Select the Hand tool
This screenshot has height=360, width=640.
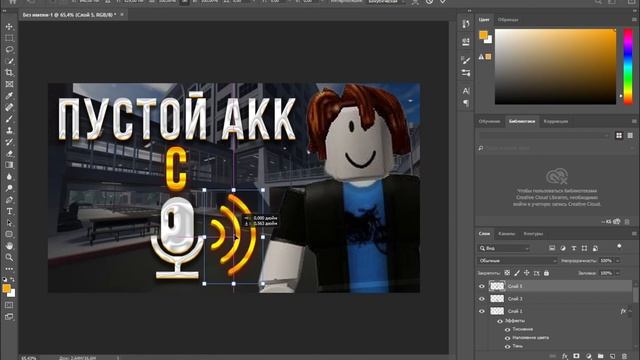click(9, 246)
